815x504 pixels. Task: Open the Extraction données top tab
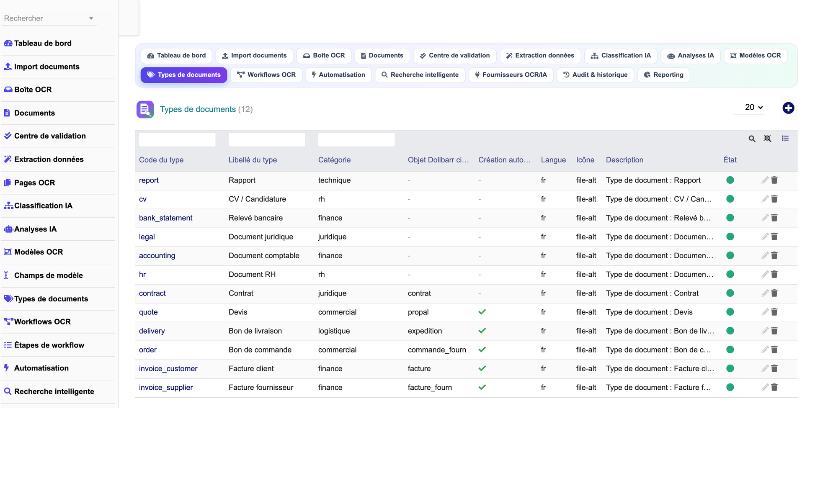click(540, 56)
